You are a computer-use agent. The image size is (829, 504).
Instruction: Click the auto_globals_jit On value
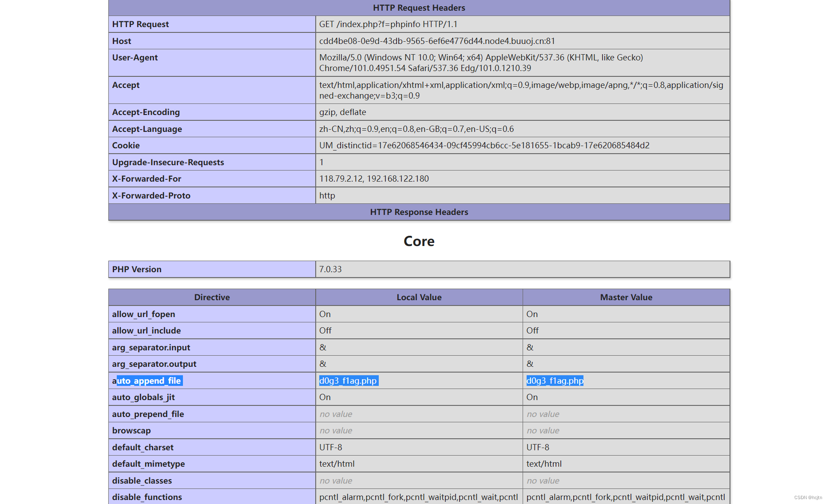click(325, 397)
